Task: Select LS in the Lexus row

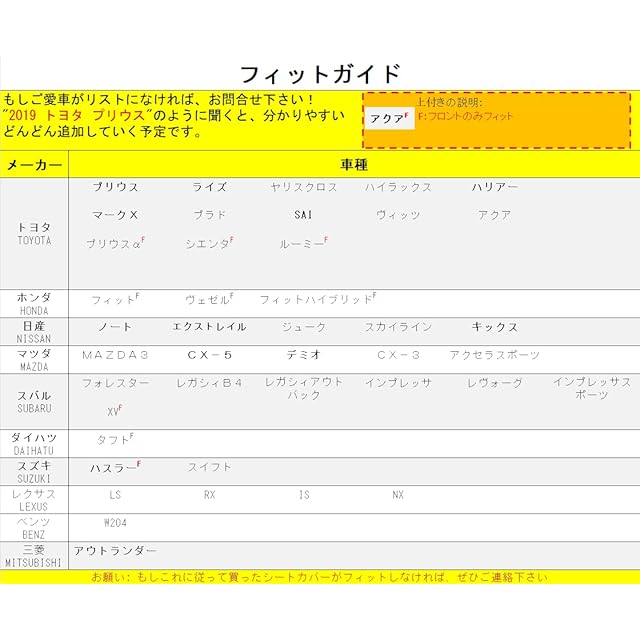Action: tap(115, 495)
